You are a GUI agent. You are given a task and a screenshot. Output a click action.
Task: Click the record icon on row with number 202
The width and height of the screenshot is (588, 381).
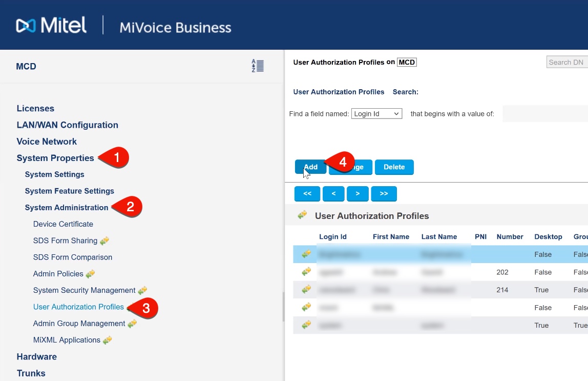(x=305, y=272)
